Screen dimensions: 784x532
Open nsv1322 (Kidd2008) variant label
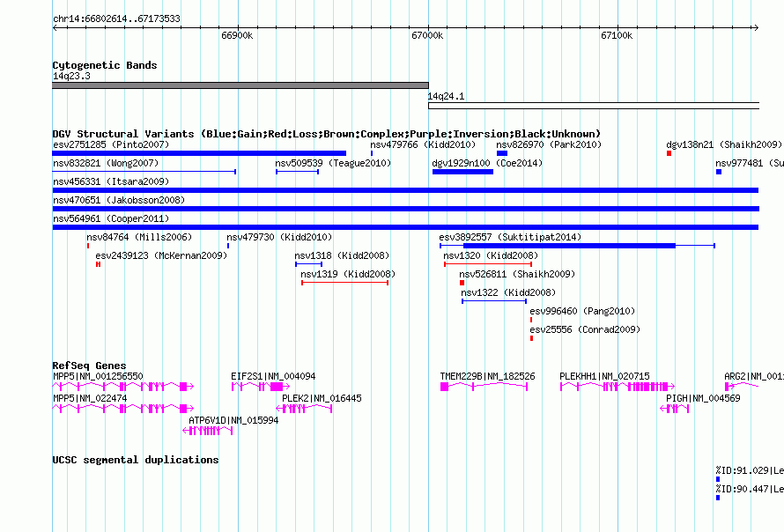pyautogui.click(x=508, y=292)
